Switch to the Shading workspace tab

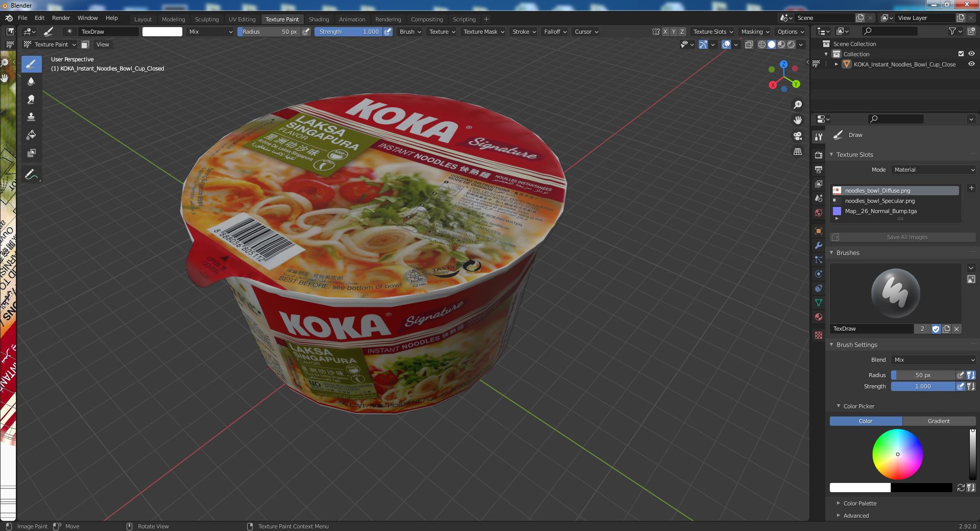point(319,19)
